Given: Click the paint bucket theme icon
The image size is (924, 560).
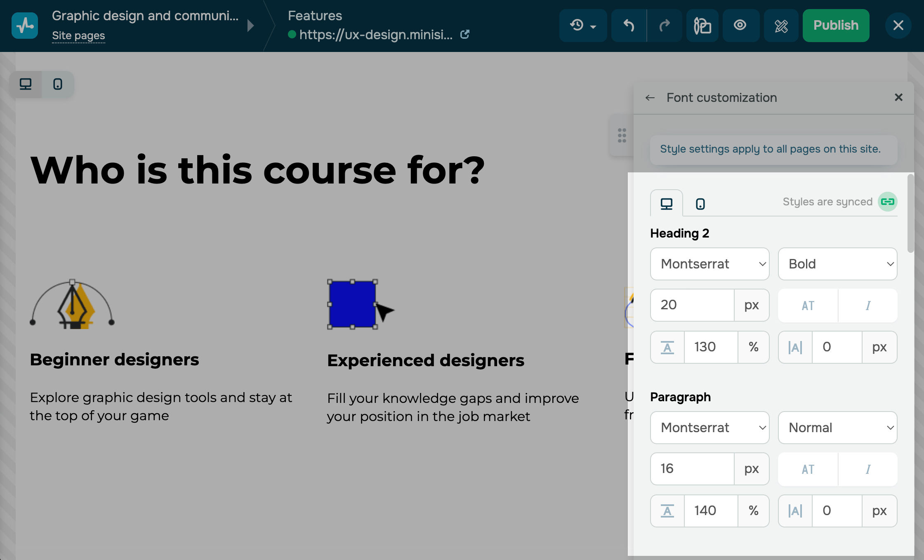Looking at the screenshot, I should click(702, 26).
